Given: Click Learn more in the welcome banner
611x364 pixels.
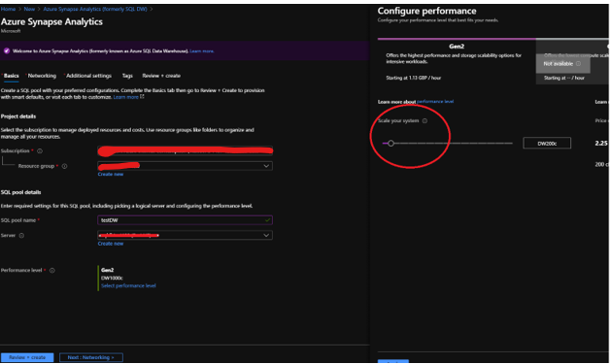Looking at the screenshot, I should pyautogui.click(x=201, y=51).
